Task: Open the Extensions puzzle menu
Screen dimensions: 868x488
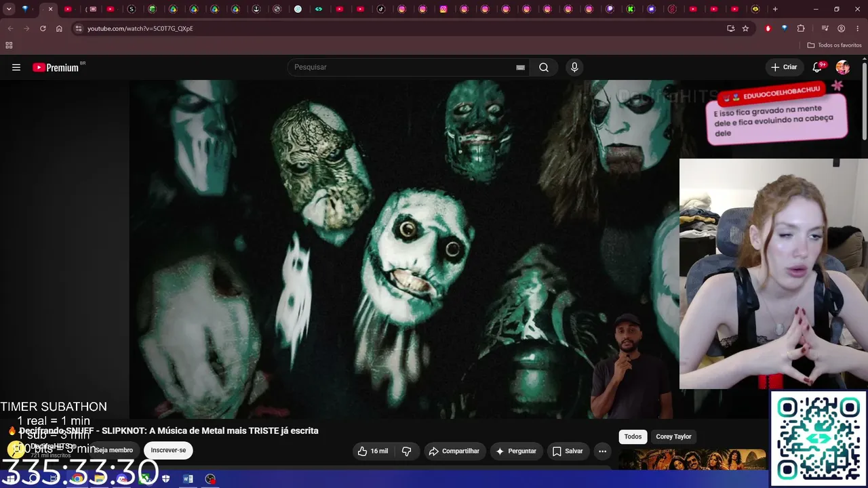Action: [801, 28]
